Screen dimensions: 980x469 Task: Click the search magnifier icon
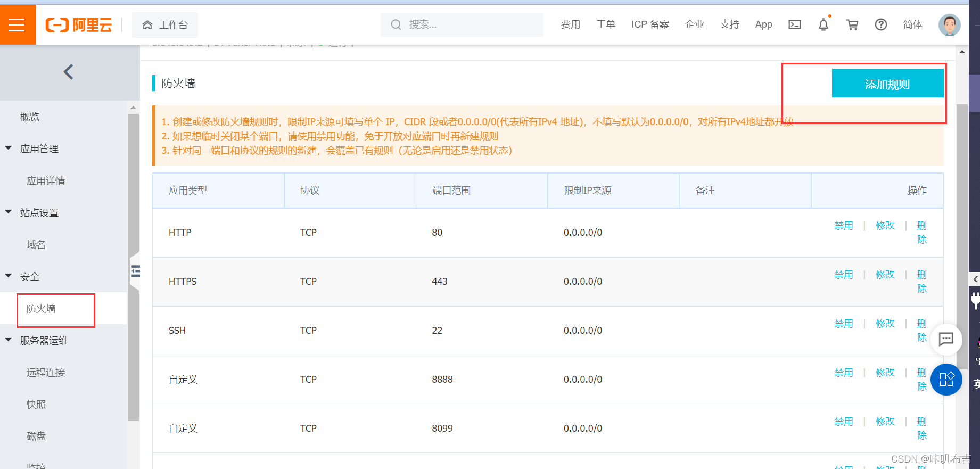tap(396, 24)
